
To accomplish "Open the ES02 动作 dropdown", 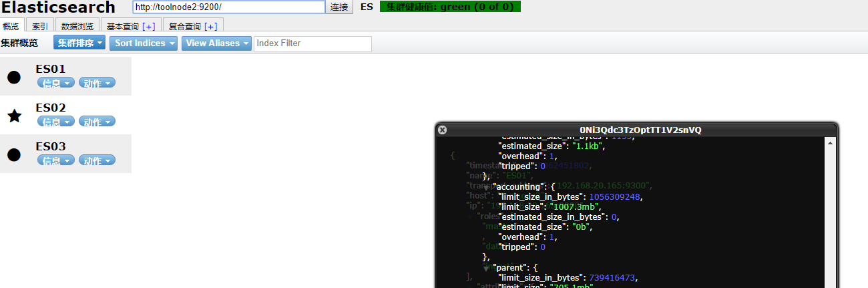I will (97, 122).
